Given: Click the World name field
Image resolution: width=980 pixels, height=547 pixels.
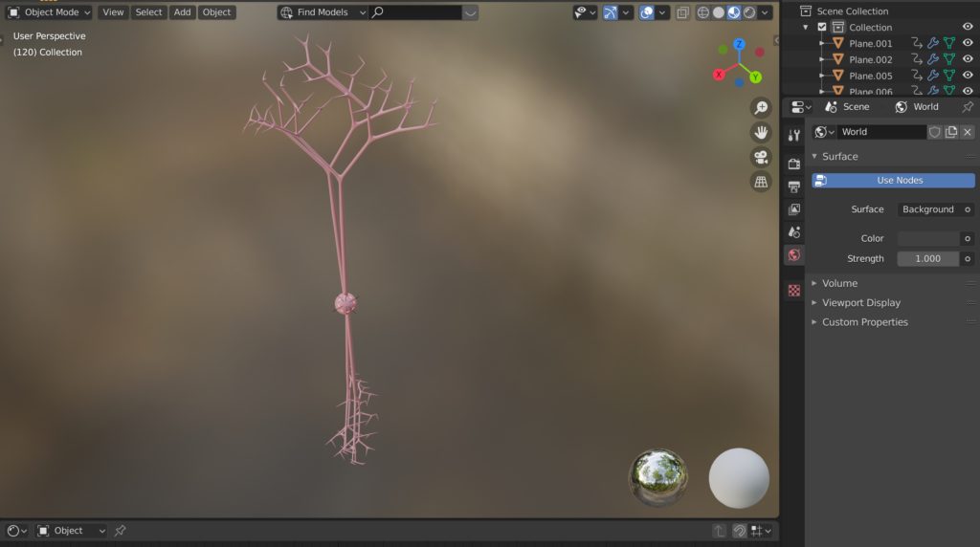Looking at the screenshot, I should [x=881, y=132].
